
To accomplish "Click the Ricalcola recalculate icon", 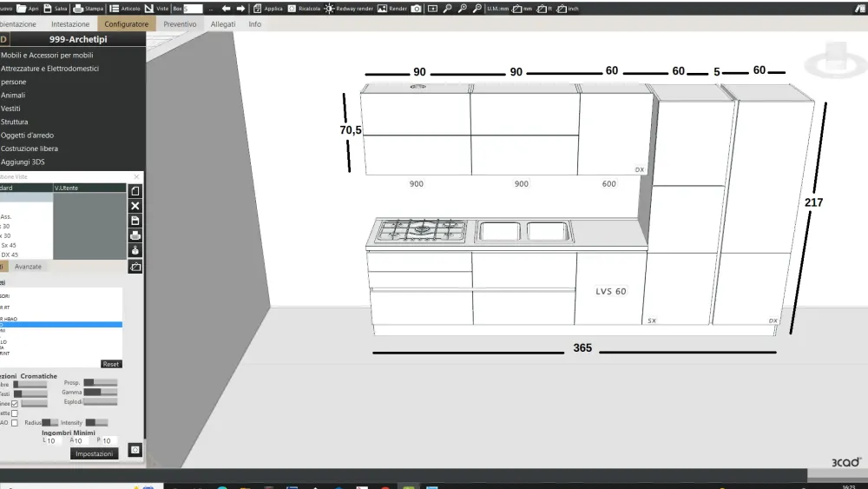I will [x=291, y=8].
